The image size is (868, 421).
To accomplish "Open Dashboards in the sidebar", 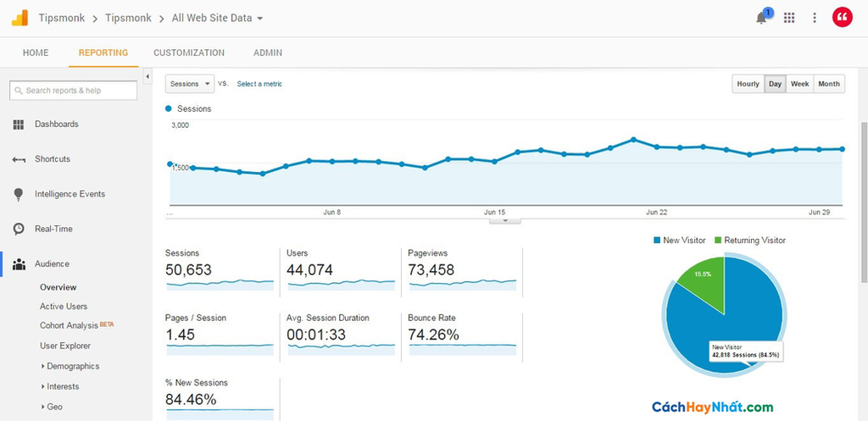I will [57, 125].
